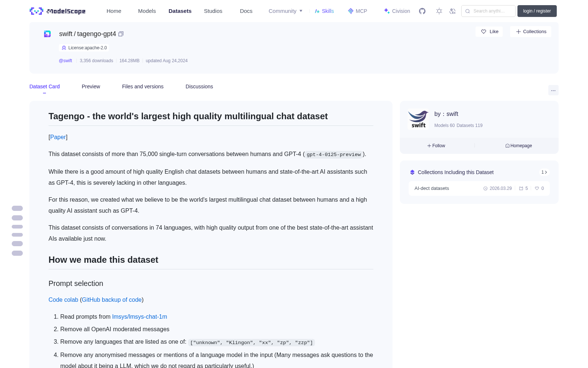588x368 pixels.
Task: Open Datasets navigation item
Action: pyautogui.click(x=180, y=11)
